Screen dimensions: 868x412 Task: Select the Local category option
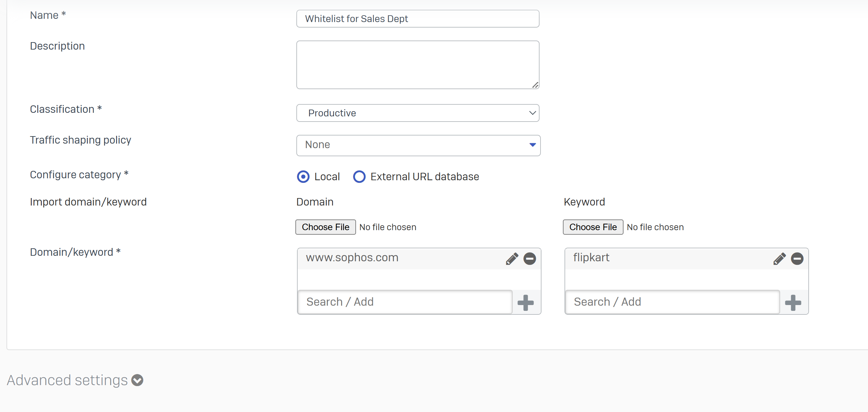coord(303,177)
